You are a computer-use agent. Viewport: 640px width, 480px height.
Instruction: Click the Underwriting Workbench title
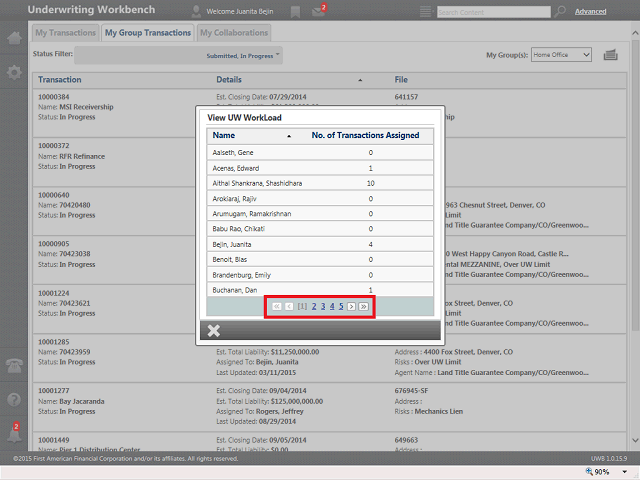[x=91, y=10]
